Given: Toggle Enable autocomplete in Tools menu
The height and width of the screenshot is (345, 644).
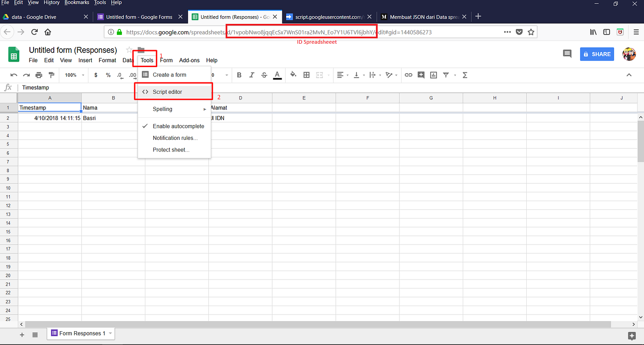Looking at the screenshot, I should tap(178, 126).
